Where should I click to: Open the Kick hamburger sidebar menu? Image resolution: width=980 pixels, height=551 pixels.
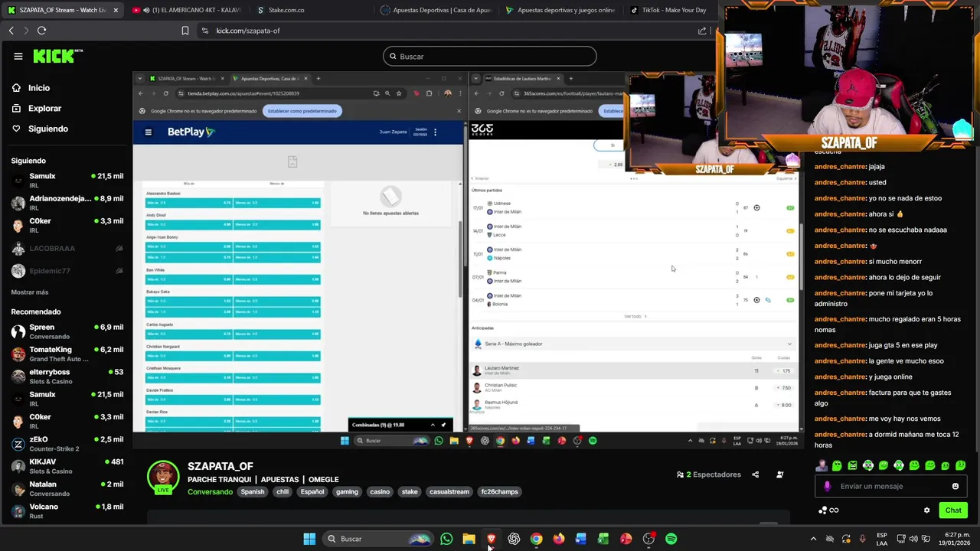[x=18, y=56]
